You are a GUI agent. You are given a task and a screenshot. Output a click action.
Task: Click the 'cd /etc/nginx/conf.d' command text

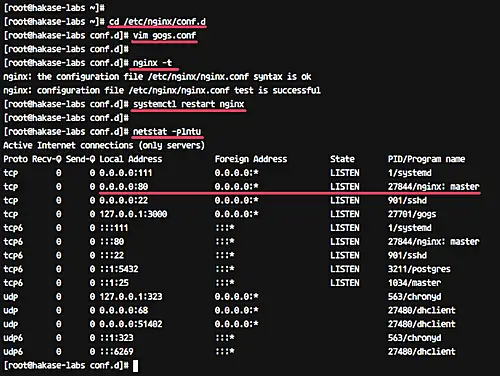point(157,22)
